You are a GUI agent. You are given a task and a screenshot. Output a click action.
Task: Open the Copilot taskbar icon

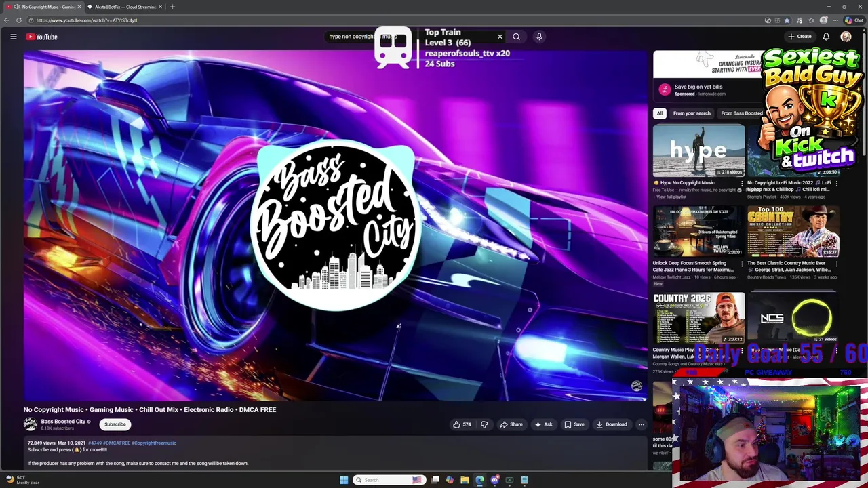450,480
